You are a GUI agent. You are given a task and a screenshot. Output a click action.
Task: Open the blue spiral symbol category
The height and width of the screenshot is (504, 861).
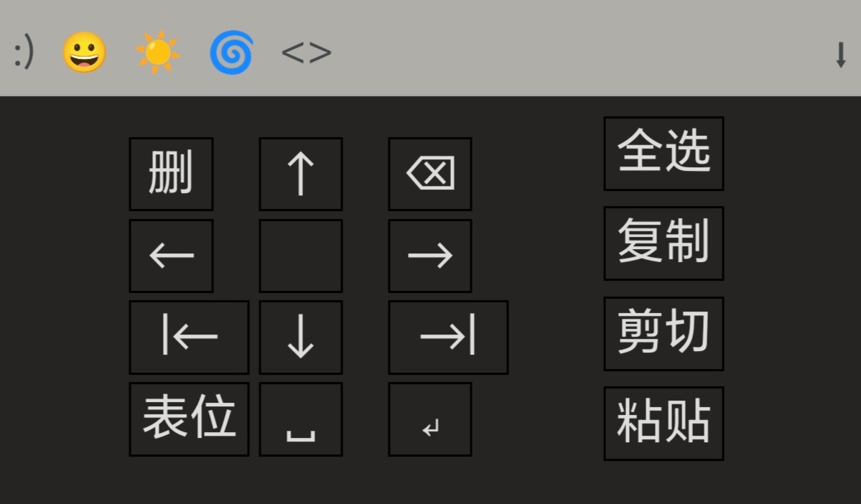(231, 52)
